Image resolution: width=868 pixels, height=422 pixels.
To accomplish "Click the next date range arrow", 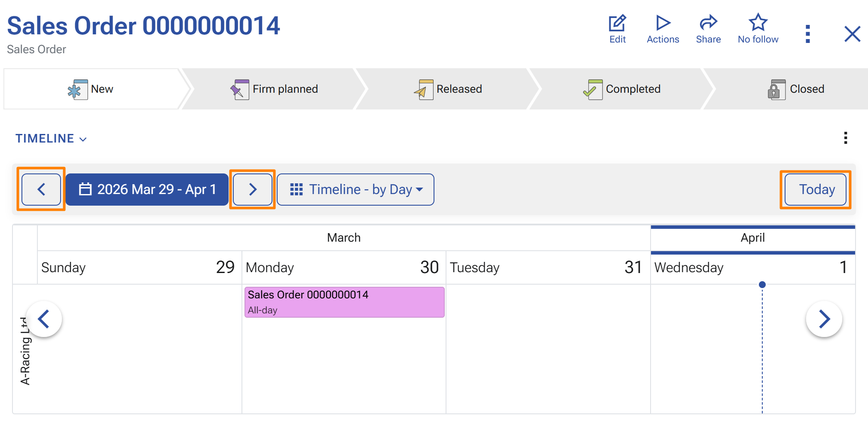I will pos(253,189).
